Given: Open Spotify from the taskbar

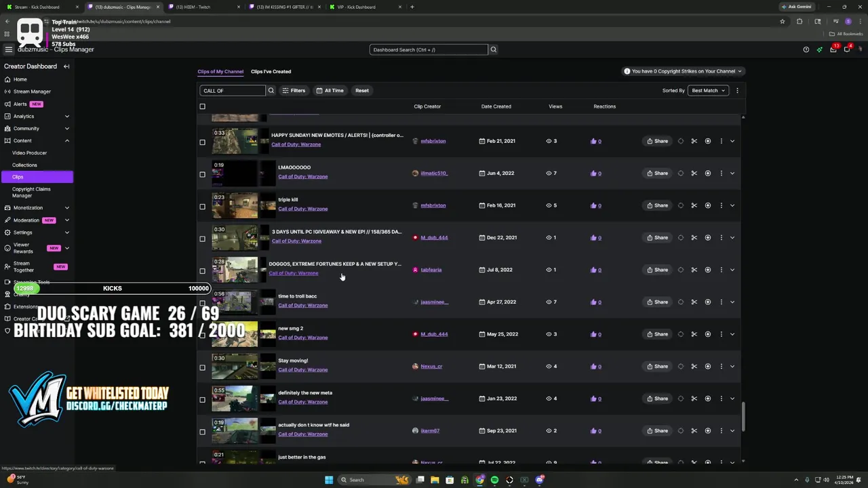Looking at the screenshot, I should click(x=494, y=480).
